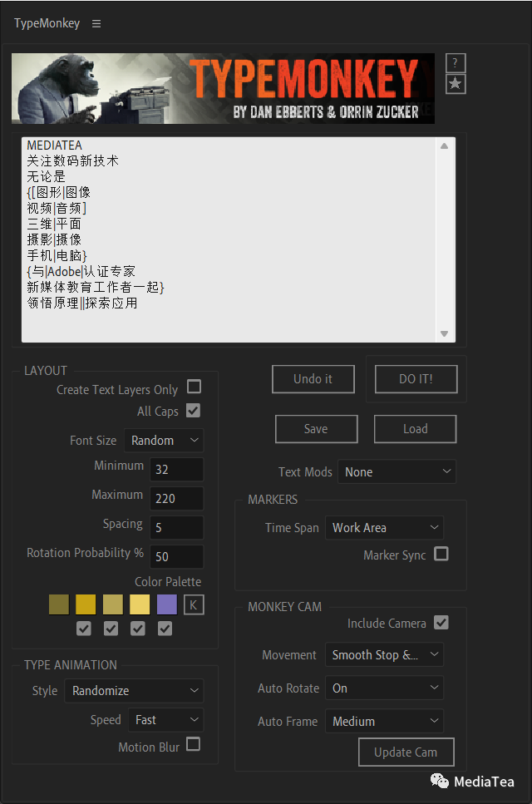Select the golden yellow color swatch
The image size is (532, 804).
pos(86,604)
